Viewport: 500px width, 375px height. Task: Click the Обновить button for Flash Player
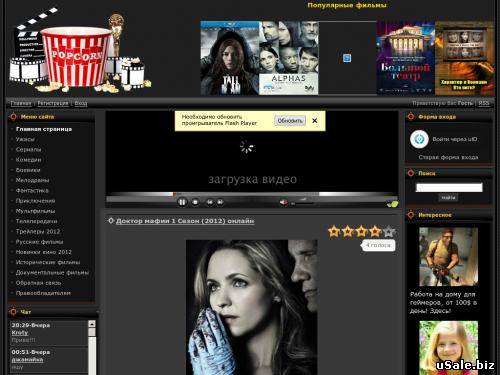290,121
